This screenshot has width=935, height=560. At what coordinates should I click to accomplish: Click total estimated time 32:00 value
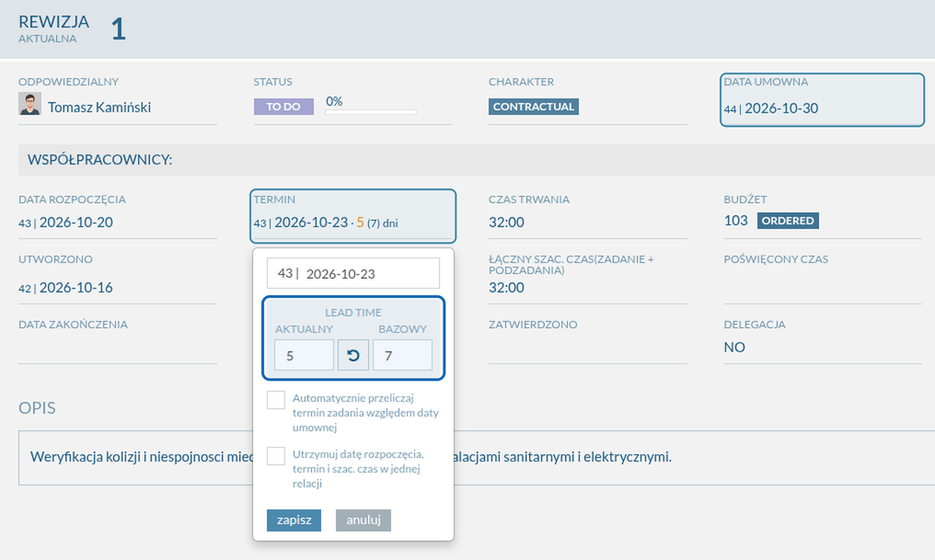506,288
